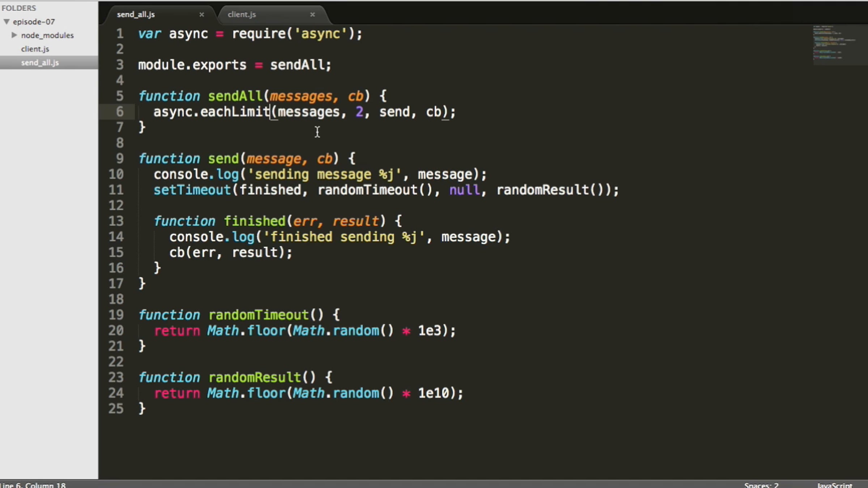Image resolution: width=868 pixels, height=488 pixels.
Task: Activate the send_all.js tab
Action: 136,14
